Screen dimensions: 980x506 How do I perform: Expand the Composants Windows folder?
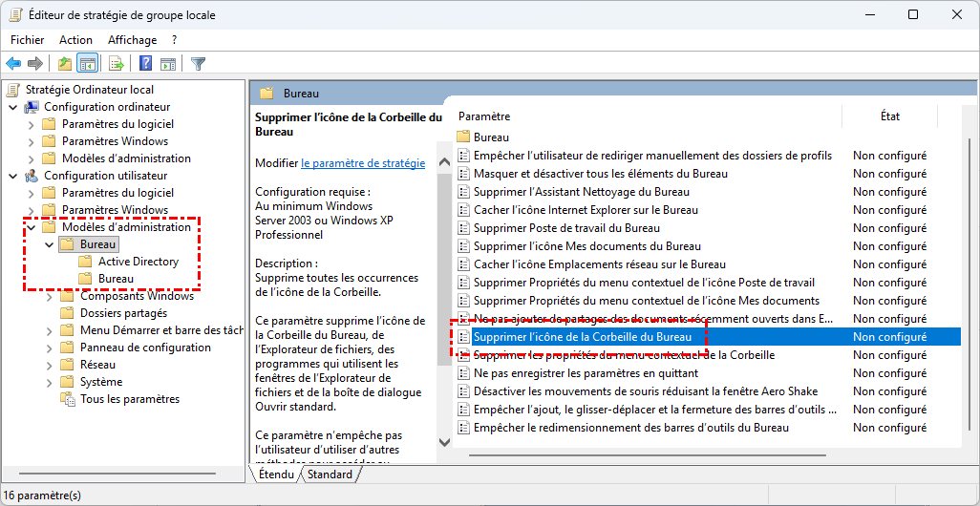(x=49, y=296)
